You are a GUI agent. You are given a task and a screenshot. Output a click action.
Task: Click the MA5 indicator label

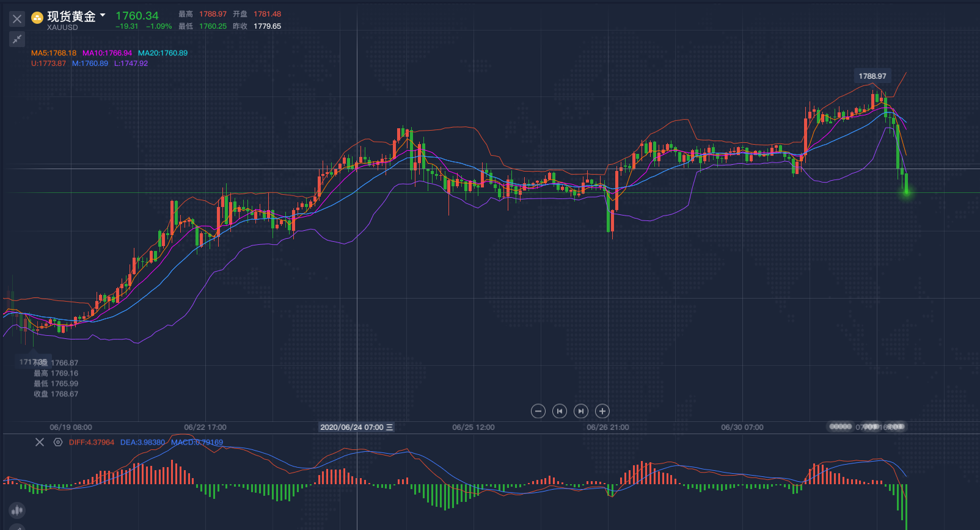54,53
